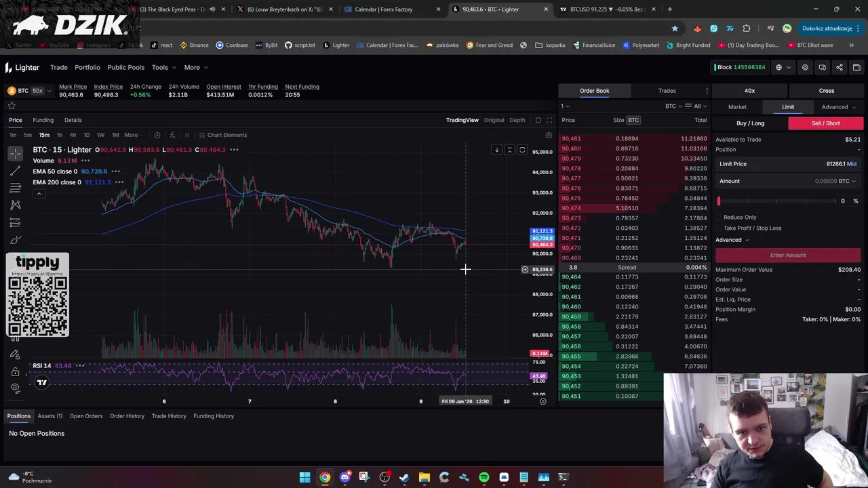Click the scroll-to-latest down arrow on chart
The width and height of the screenshot is (868, 488).
tap(496, 150)
